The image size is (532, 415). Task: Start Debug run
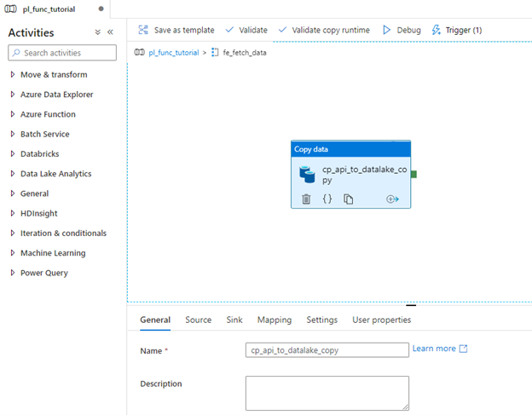point(402,30)
